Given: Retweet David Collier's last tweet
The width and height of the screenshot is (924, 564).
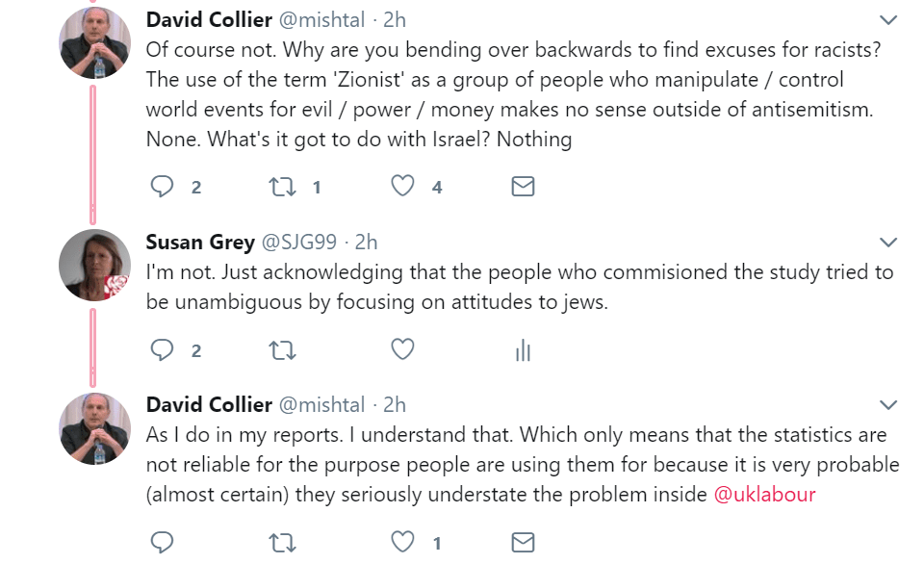Looking at the screenshot, I should coord(283,541).
